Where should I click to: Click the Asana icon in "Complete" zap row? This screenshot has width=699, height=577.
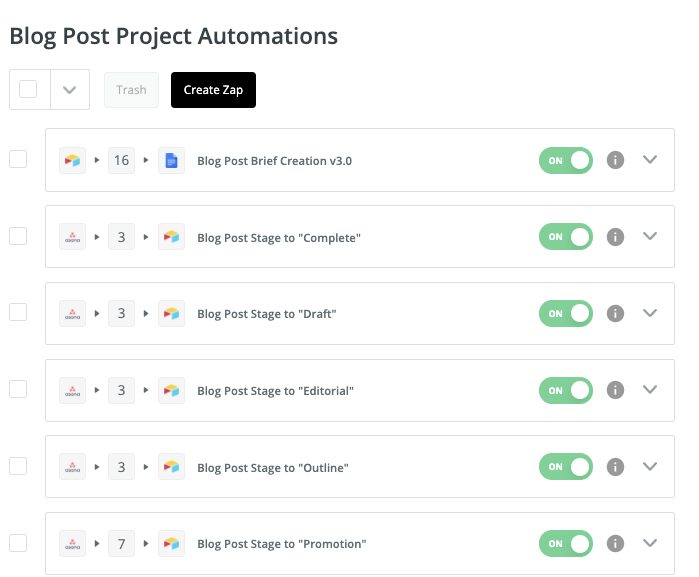click(71, 237)
